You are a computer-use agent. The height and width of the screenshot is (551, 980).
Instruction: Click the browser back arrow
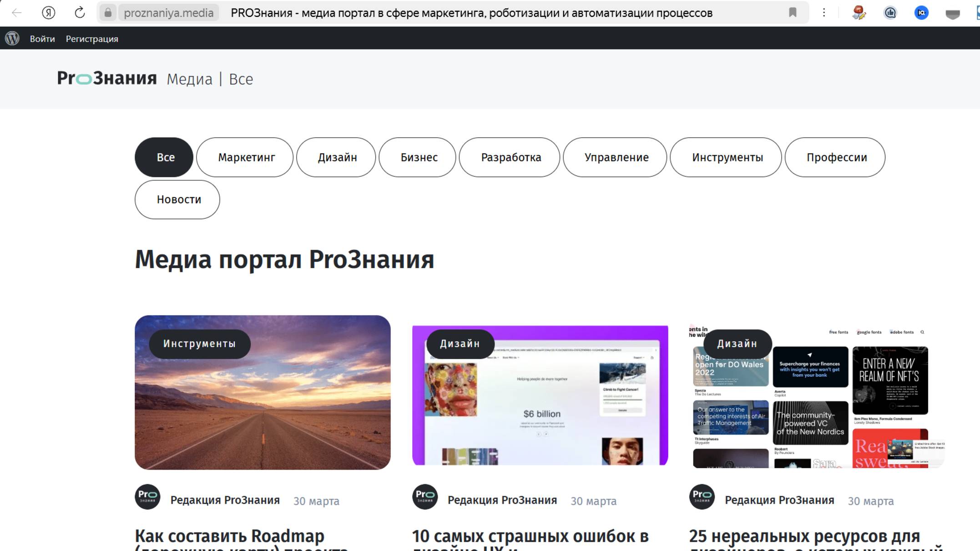point(17,13)
